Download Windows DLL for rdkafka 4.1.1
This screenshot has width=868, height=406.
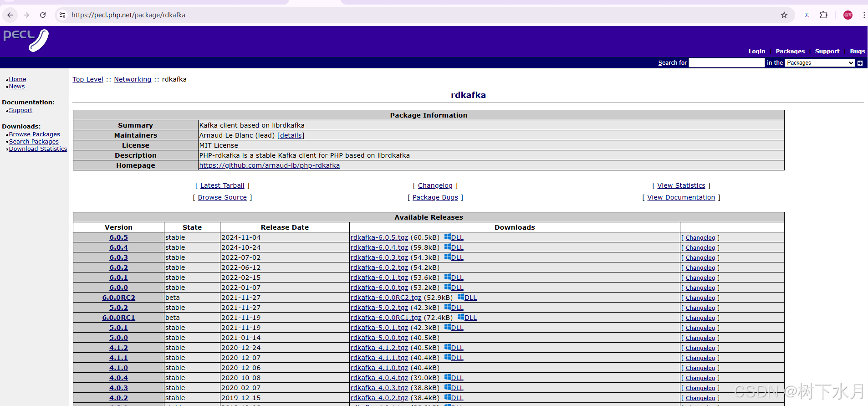coord(454,358)
